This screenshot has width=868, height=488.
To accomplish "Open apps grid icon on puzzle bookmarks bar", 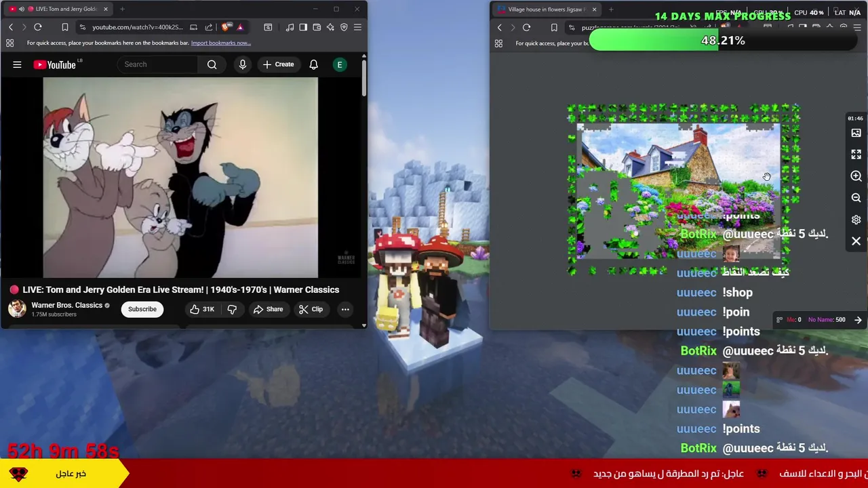I will point(498,43).
